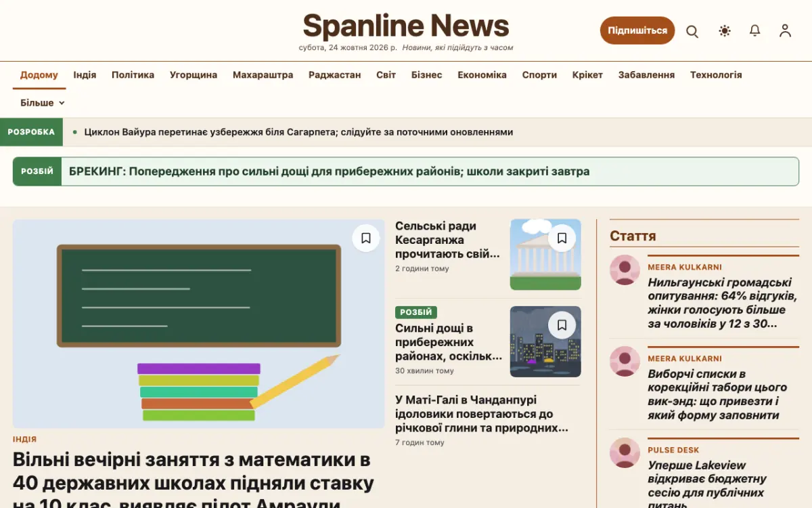Image resolution: width=812 pixels, height=508 pixels.
Task: Open the search magnifier icon
Action: [692, 31]
